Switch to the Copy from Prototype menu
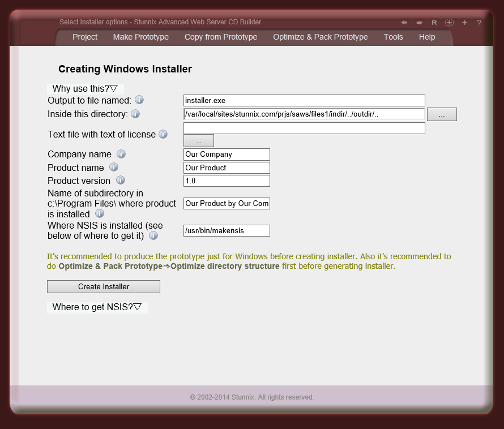Image resolution: width=504 pixels, height=429 pixels. tap(220, 37)
